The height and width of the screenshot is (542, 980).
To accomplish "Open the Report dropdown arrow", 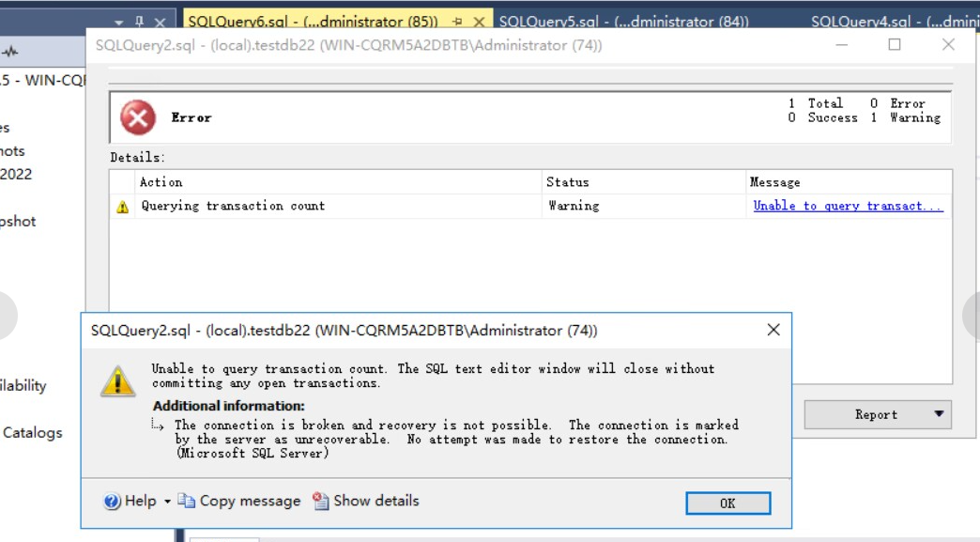I will (939, 414).
